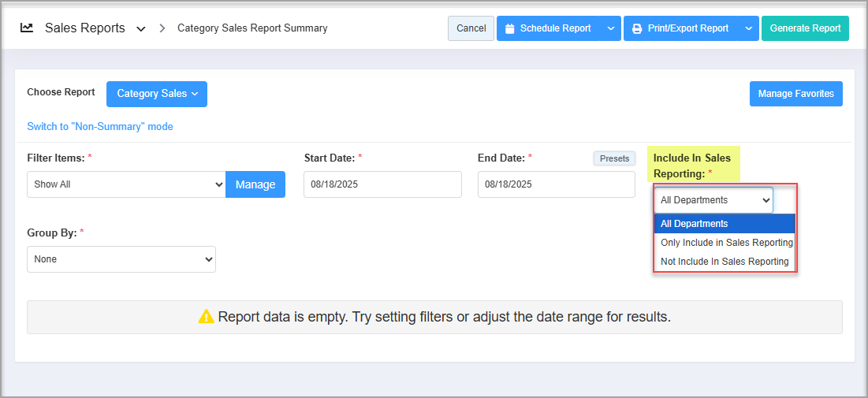Click Switch to Non-Summary mode link
This screenshot has width=868, height=398.
[100, 126]
